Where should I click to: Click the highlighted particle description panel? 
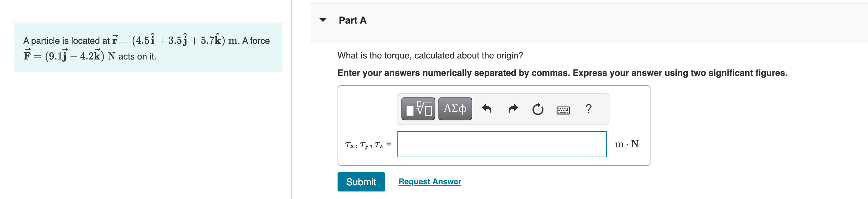[148, 48]
